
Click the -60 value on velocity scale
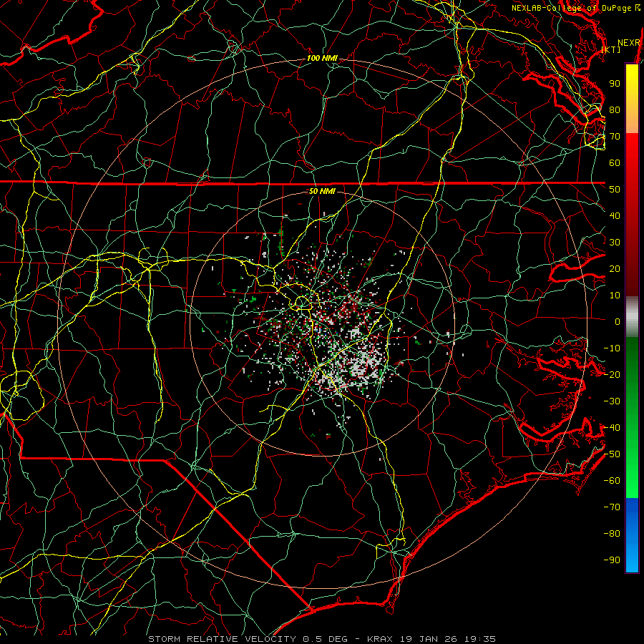pos(612,481)
